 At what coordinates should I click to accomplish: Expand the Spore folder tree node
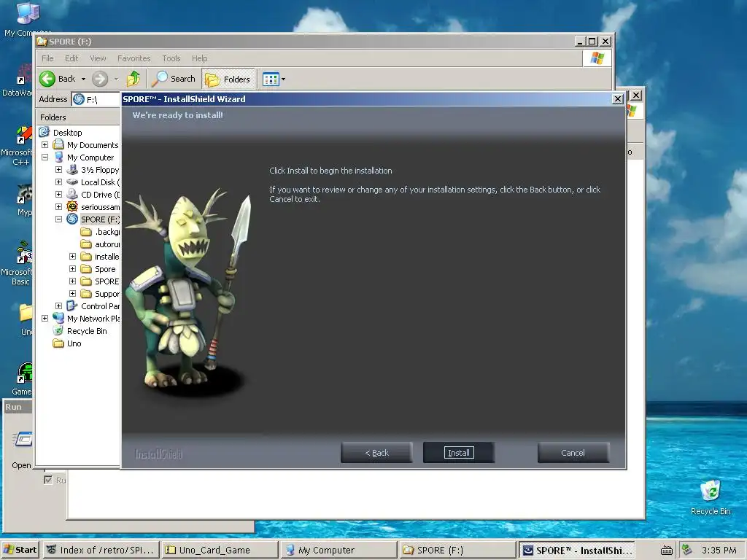coord(72,268)
